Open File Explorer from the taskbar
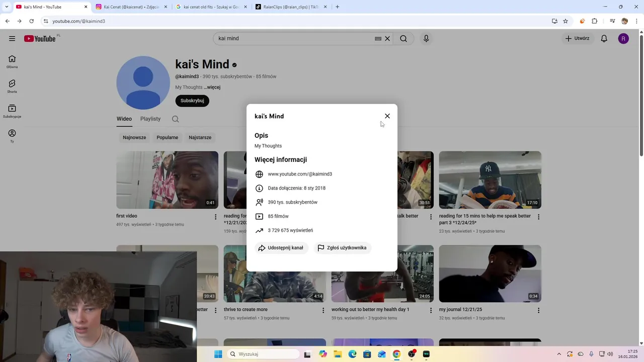 338,354
